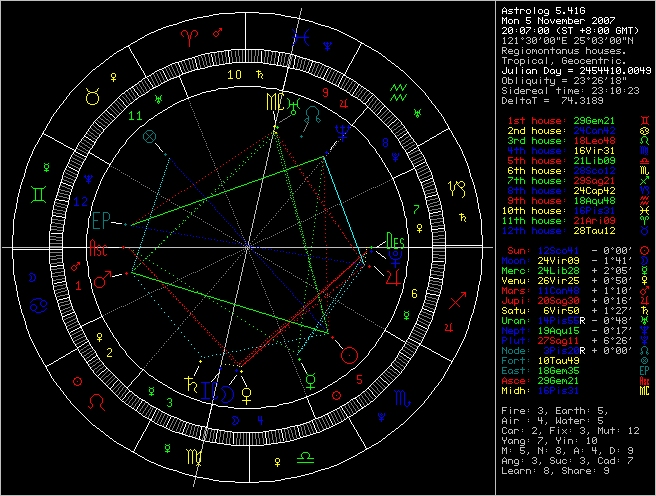
Task: Select the Scorpio glyph on the outer ring
Action: [400, 400]
